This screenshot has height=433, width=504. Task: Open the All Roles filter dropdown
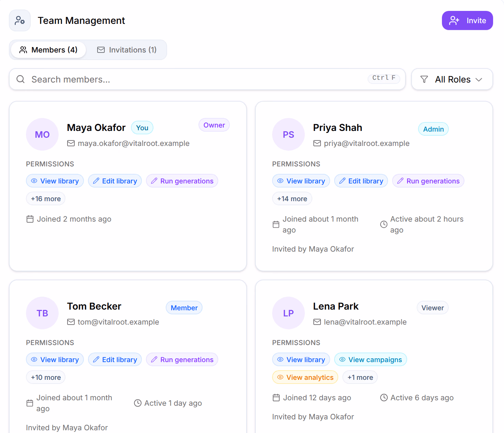coord(452,79)
